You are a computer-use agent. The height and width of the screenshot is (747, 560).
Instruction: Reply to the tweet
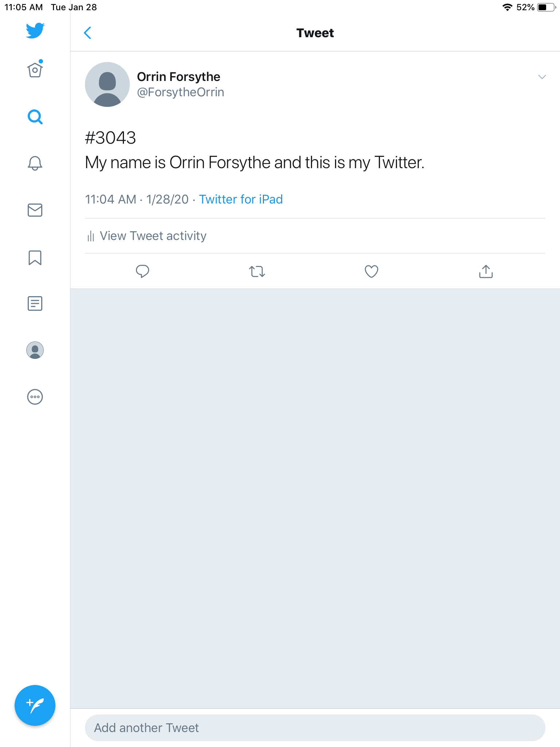click(142, 271)
